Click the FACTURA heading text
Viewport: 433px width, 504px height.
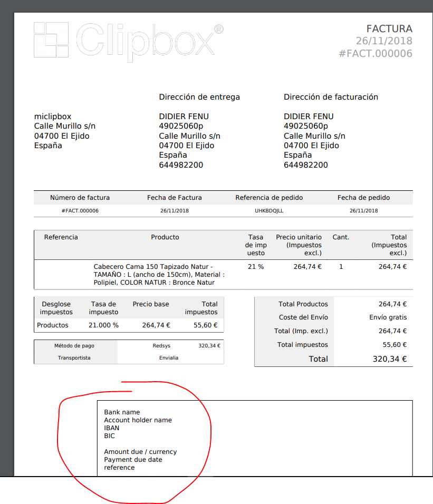[x=389, y=29]
